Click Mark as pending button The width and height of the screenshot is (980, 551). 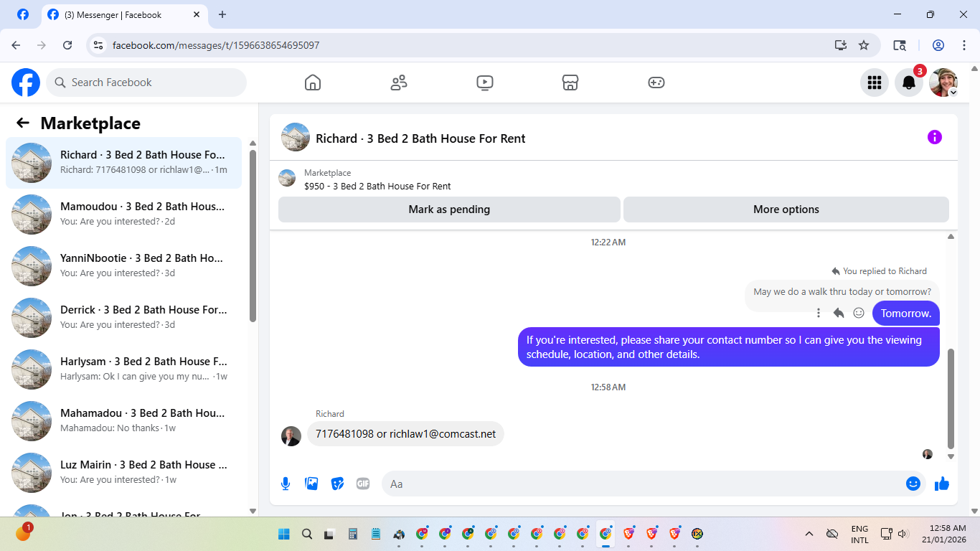click(449, 209)
